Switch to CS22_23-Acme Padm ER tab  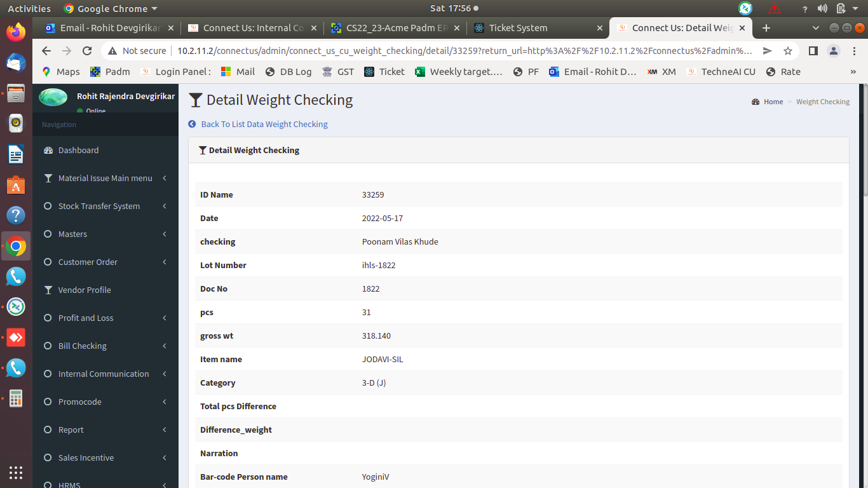click(x=396, y=28)
